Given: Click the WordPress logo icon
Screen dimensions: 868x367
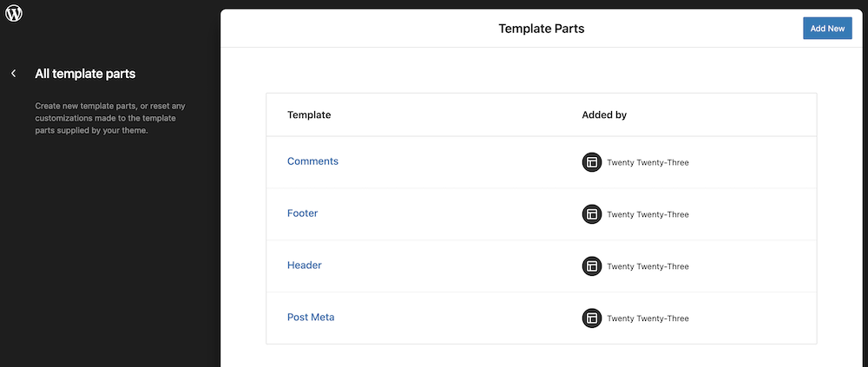Looking at the screenshot, I should [x=13, y=13].
